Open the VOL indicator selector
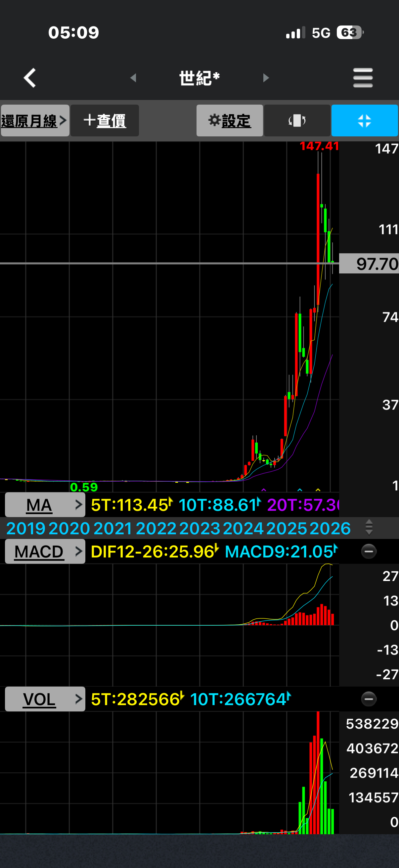Viewport: 399px width, 868px height. coord(45,699)
